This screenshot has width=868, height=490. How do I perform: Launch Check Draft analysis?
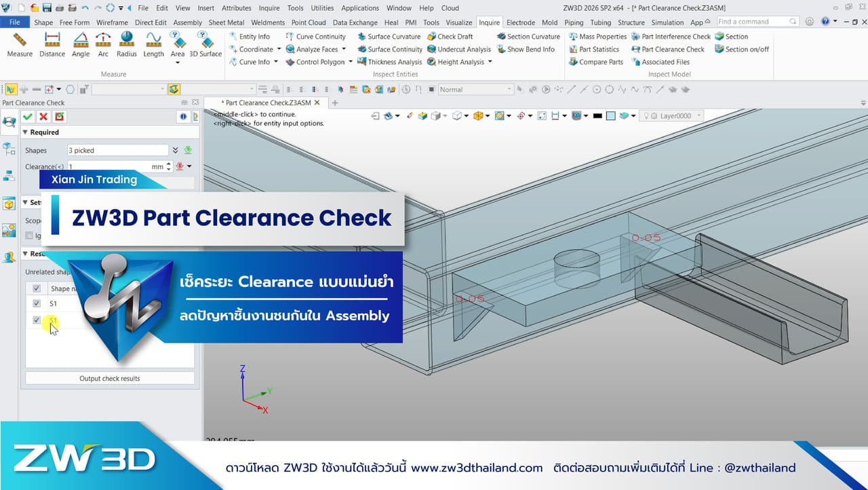tap(450, 37)
